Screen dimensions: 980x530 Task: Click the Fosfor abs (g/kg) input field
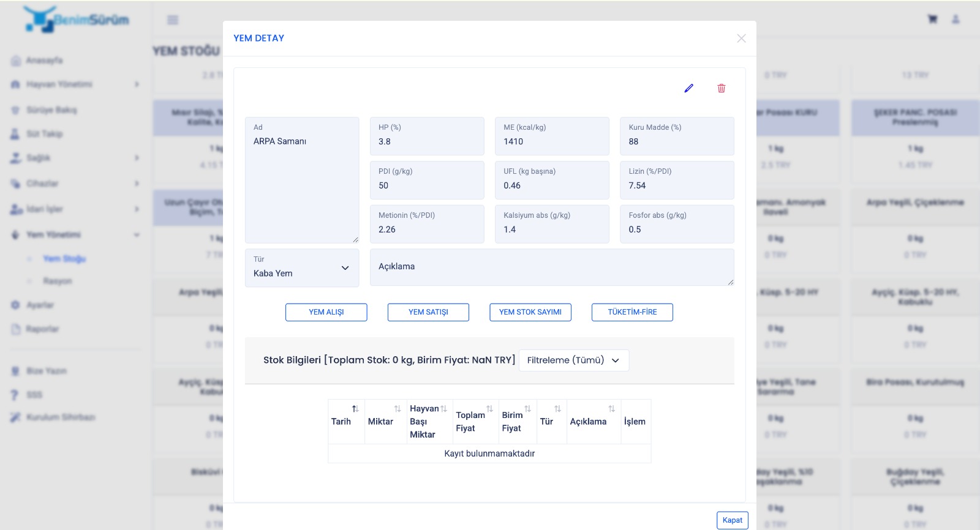point(677,224)
